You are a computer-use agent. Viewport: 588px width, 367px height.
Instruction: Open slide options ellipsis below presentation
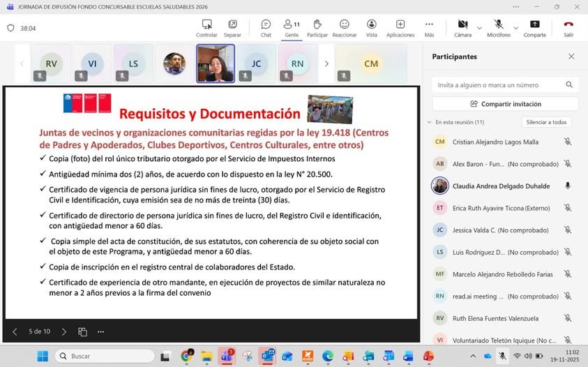point(101,331)
